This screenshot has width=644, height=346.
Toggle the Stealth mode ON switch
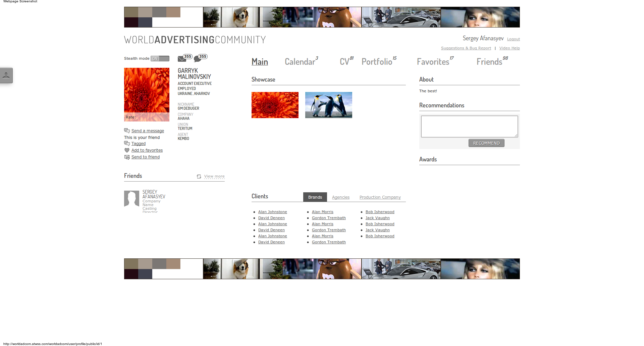pos(160,58)
